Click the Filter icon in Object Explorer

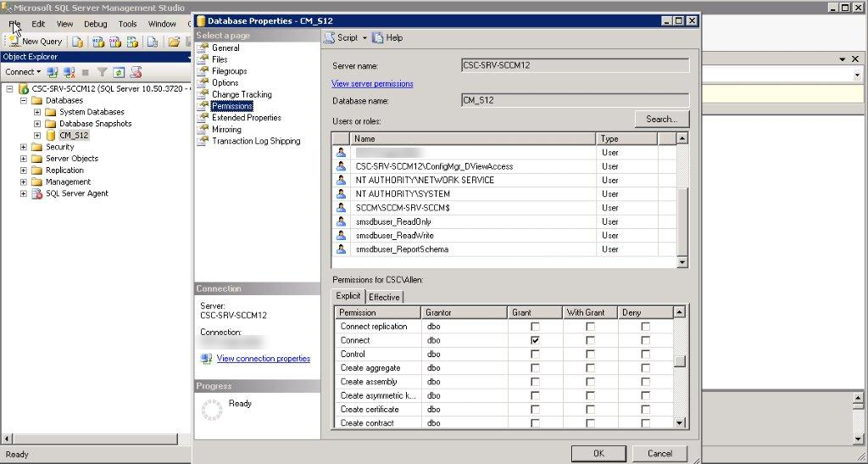coord(102,72)
